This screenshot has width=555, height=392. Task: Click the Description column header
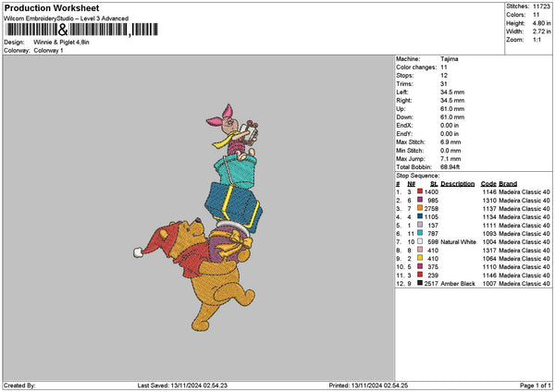457,182
